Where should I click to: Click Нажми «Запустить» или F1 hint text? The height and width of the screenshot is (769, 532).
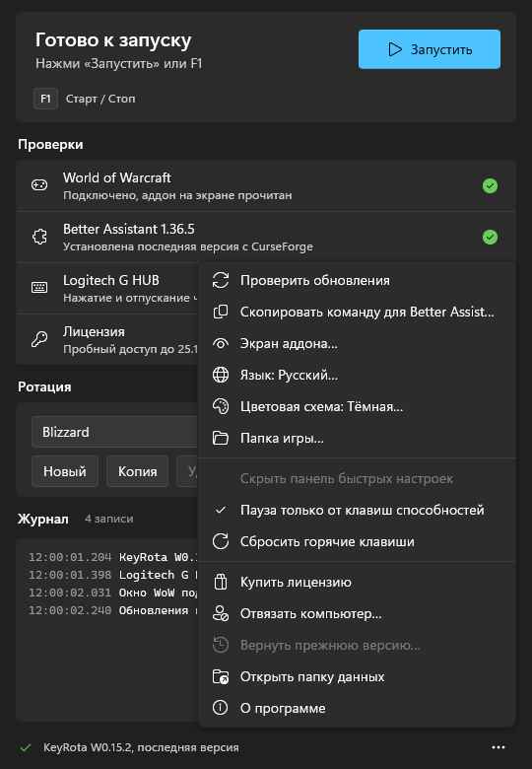118,64
